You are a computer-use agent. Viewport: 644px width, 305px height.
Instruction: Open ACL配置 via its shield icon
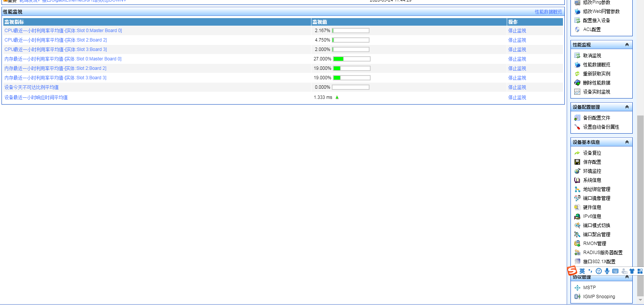pyautogui.click(x=577, y=29)
